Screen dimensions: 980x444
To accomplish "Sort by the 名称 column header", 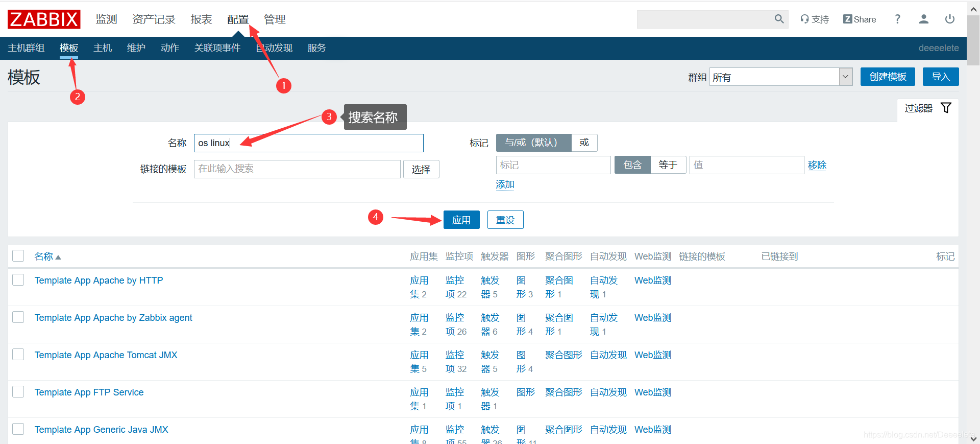I will point(47,256).
